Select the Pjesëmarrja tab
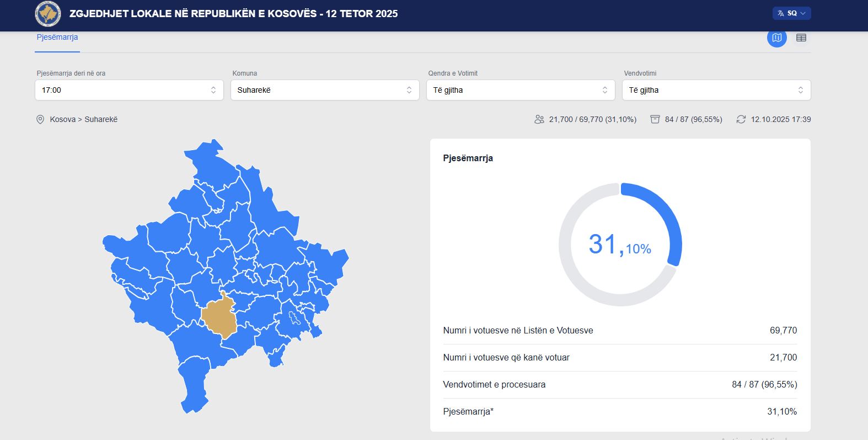Image resolution: width=868 pixels, height=440 pixels. (x=57, y=37)
